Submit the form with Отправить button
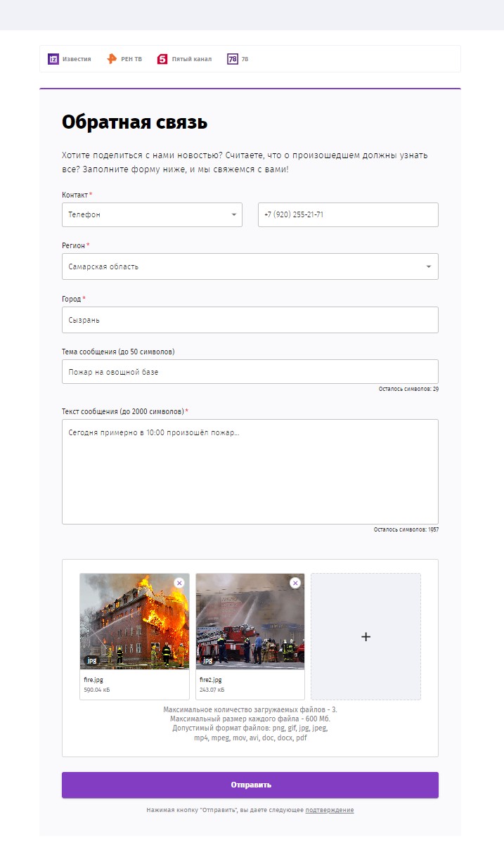Screen dimensions: 504x843 (x=250, y=785)
